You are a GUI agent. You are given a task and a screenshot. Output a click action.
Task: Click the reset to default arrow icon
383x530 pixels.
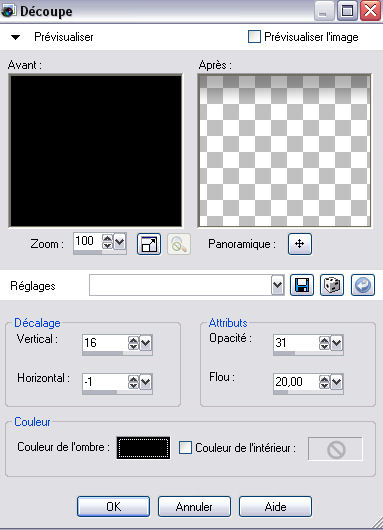click(x=363, y=285)
